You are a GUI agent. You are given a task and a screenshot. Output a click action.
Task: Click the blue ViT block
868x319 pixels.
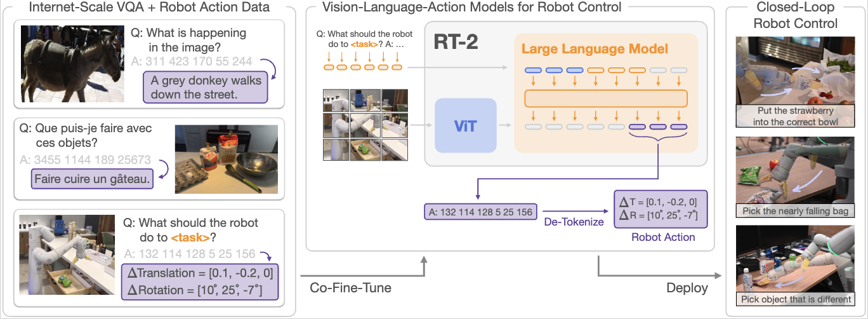tap(465, 125)
